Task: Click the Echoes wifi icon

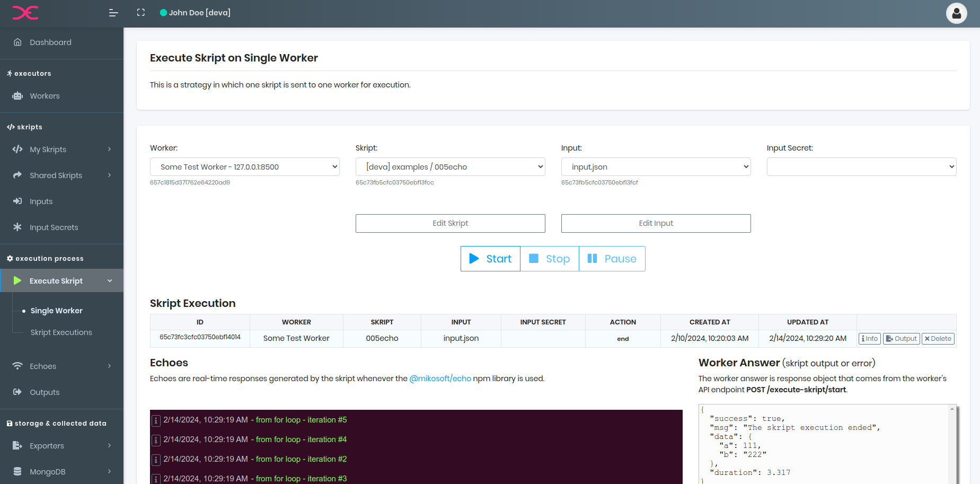Action: [17, 366]
